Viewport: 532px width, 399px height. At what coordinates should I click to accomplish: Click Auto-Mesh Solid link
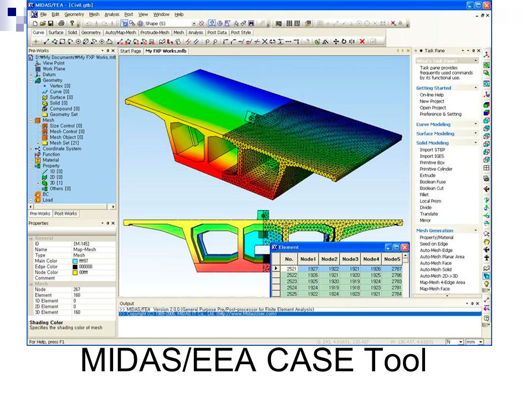tap(436, 270)
